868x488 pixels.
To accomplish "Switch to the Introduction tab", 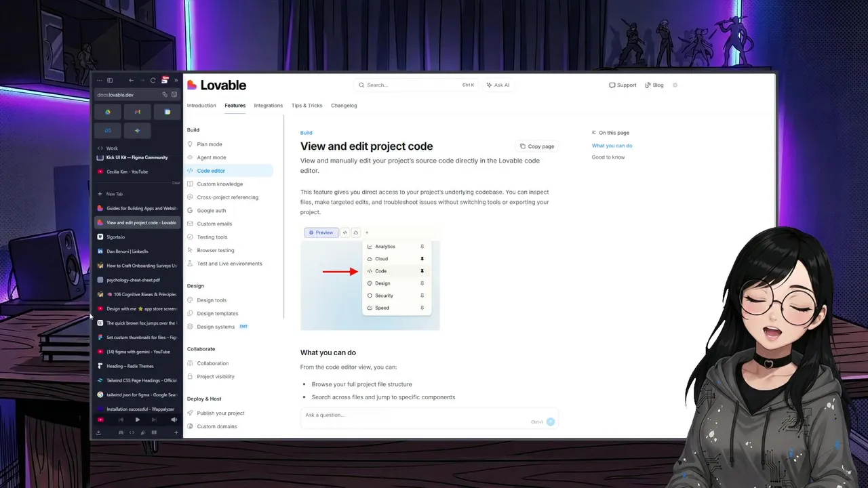I will pyautogui.click(x=201, y=105).
